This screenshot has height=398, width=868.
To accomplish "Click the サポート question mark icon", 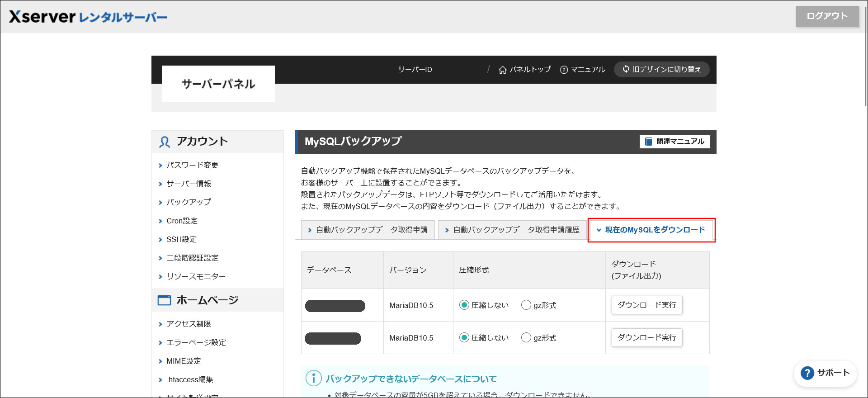I will pos(807,373).
